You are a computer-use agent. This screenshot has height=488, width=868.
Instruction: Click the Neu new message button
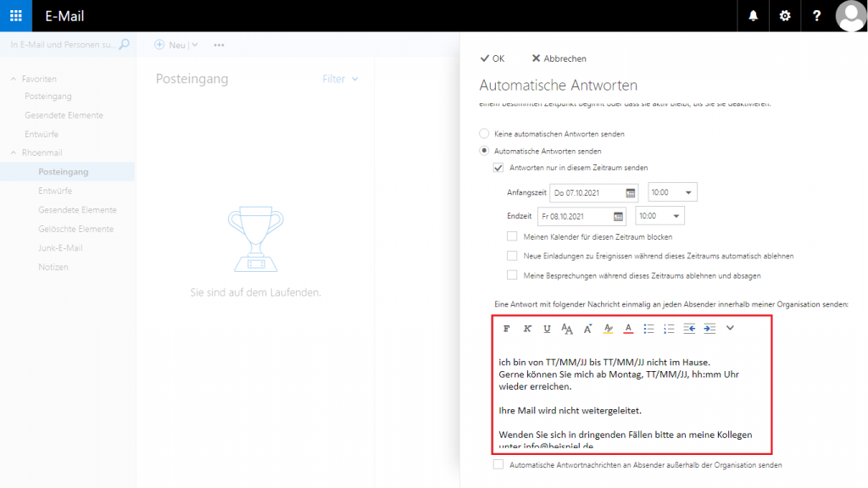click(x=176, y=46)
